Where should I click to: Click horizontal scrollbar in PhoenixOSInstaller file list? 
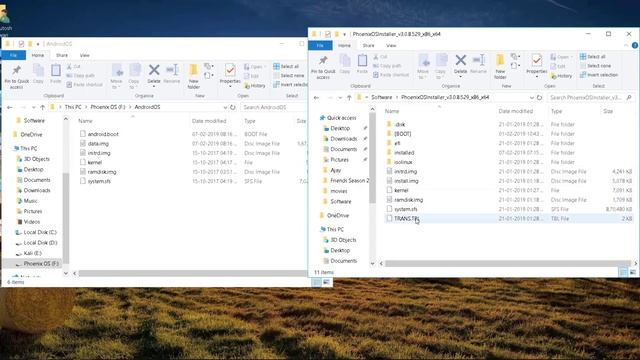coord(508,264)
